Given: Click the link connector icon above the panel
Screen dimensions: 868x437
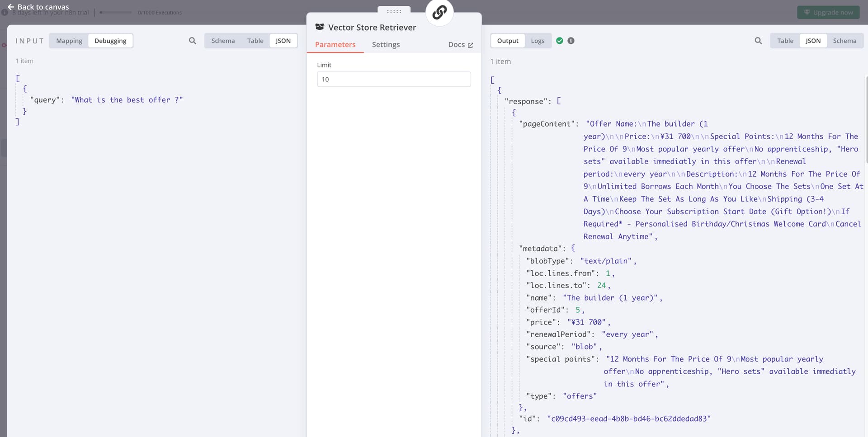Looking at the screenshot, I should coord(439,12).
